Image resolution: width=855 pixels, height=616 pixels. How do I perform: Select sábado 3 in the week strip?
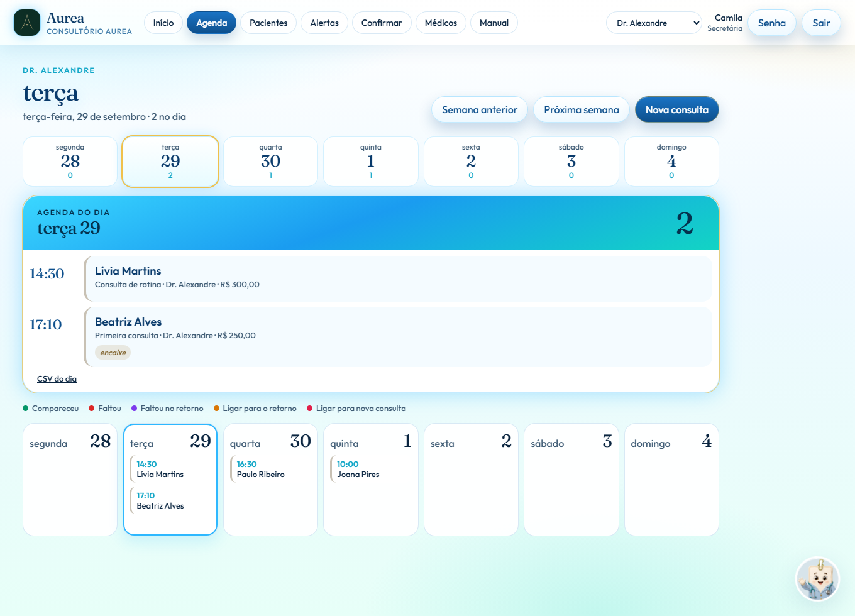571,162
